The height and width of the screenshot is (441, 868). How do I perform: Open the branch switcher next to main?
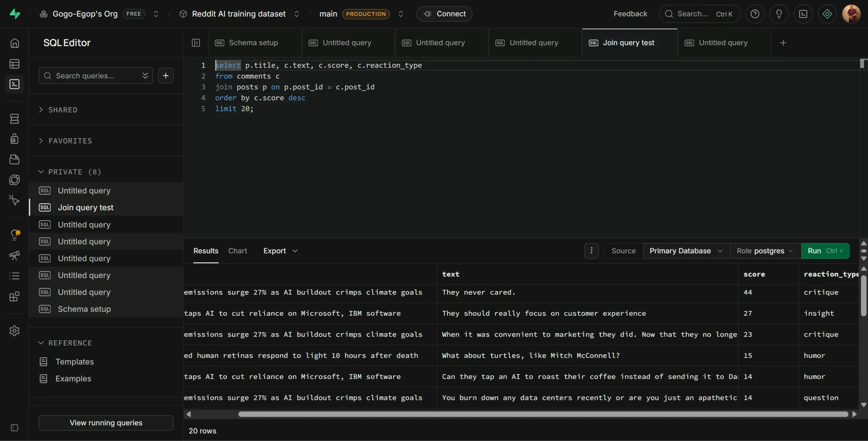tap(401, 14)
